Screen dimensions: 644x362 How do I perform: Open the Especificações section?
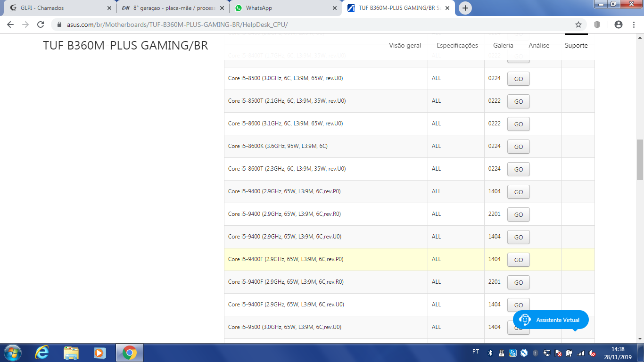pyautogui.click(x=457, y=45)
